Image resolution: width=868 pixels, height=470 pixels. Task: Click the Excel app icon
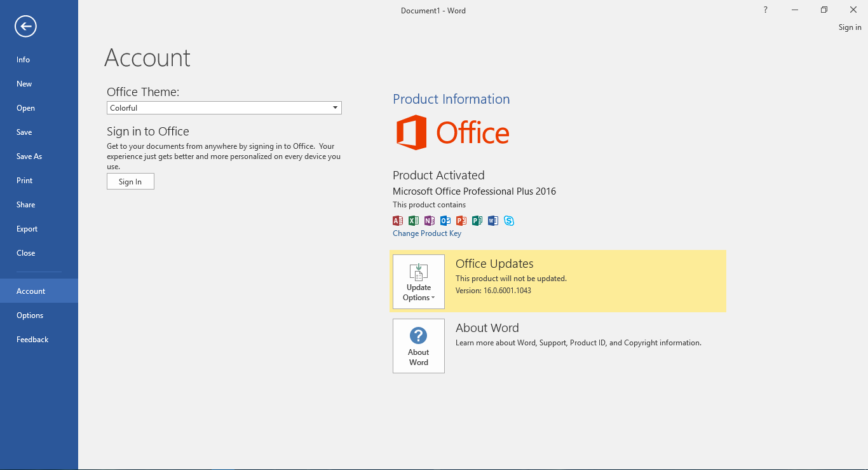[414, 221]
